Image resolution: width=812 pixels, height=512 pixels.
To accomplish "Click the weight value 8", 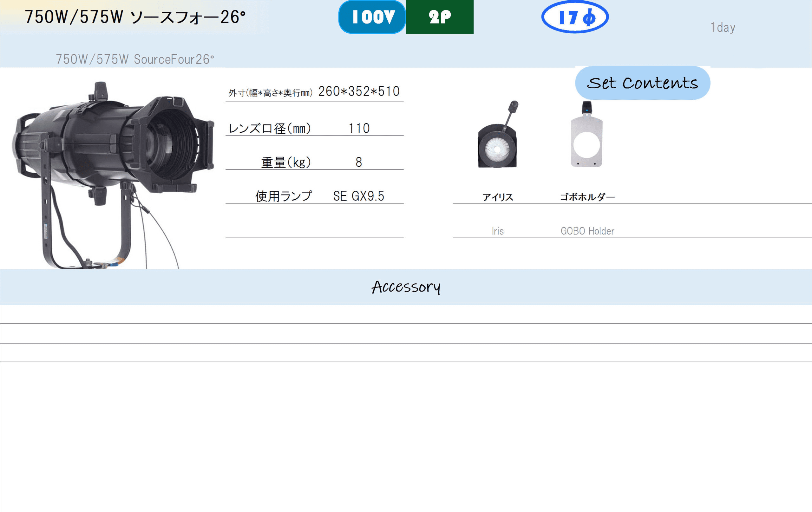I will click(x=359, y=162).
